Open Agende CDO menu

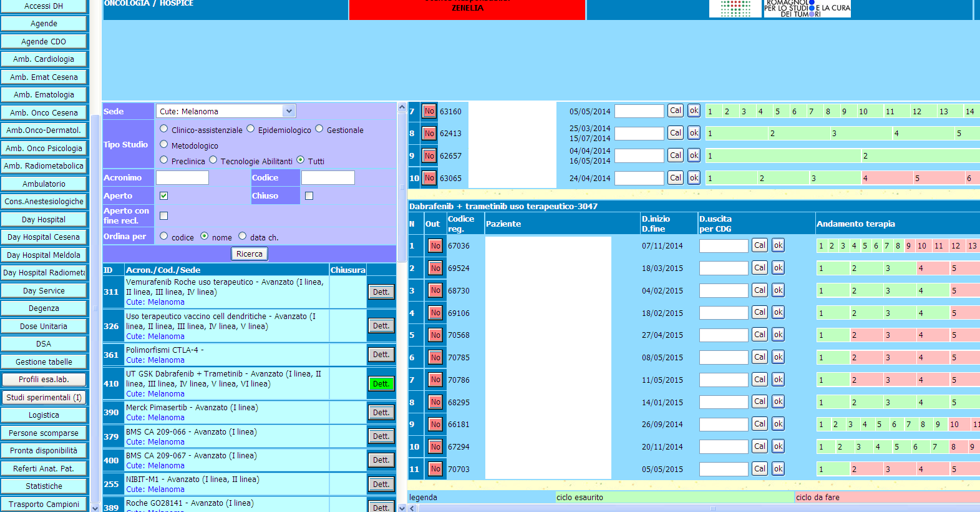[44, 41]
